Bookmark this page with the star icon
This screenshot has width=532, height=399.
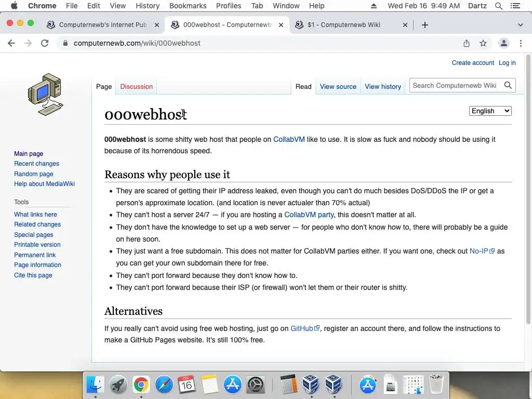click(483, 43)
